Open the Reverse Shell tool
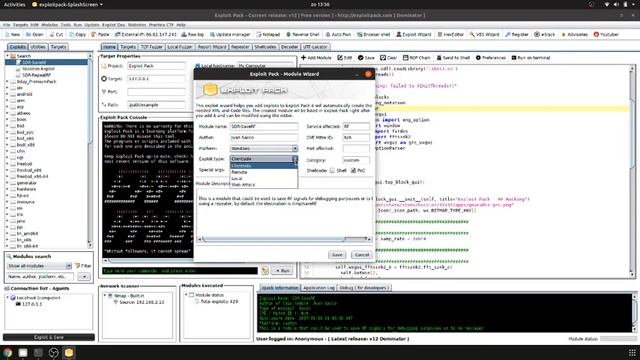640x360 pixels. point(302,35)
